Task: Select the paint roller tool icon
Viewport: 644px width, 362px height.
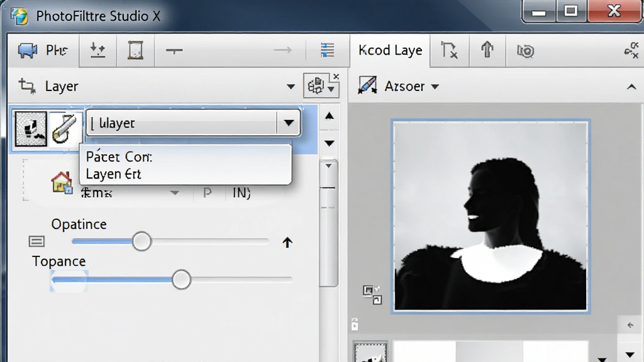Action: pos(65,129)
